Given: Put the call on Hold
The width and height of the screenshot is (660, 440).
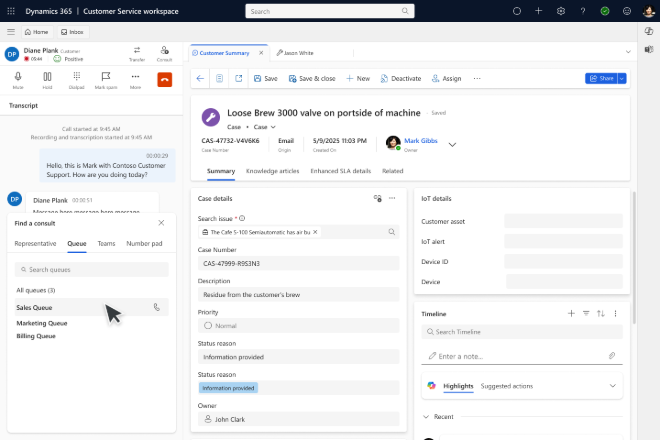Looking at the screenshot, I should [x=47, y=80].
